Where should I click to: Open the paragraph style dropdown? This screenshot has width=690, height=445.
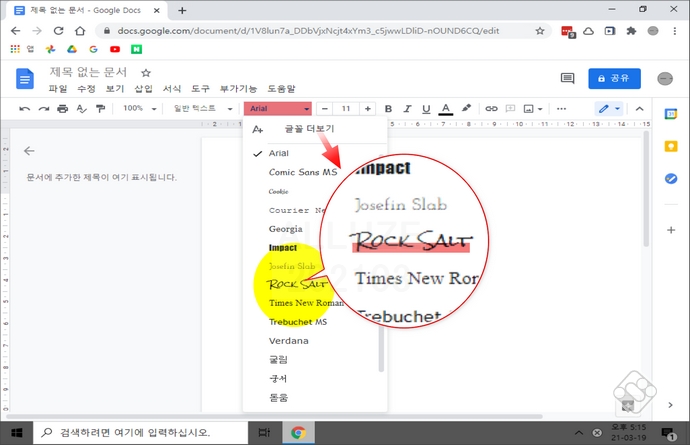tap(203, 108)
